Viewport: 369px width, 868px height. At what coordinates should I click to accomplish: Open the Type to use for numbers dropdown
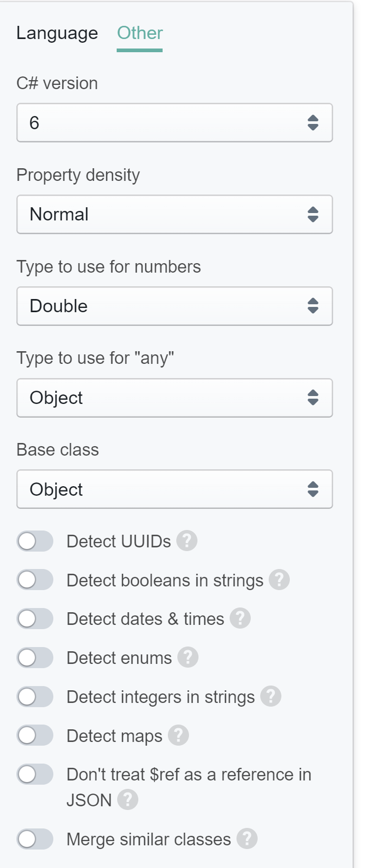pos(175,306)
